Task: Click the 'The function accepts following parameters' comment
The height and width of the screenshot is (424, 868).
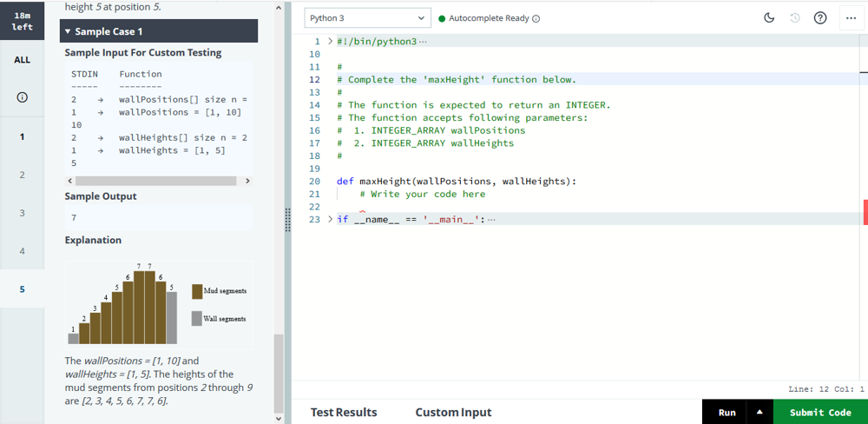Action: click(463, 117)
